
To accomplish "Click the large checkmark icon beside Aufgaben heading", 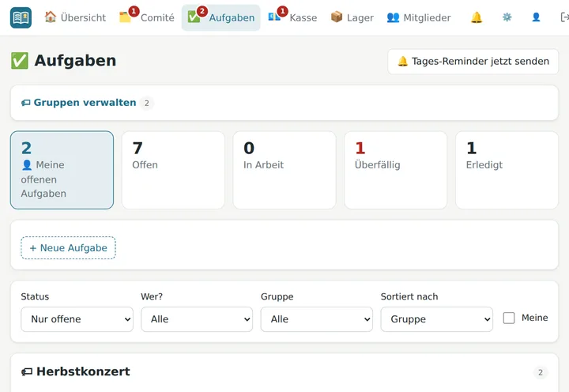I will click(x=20, y=61).
